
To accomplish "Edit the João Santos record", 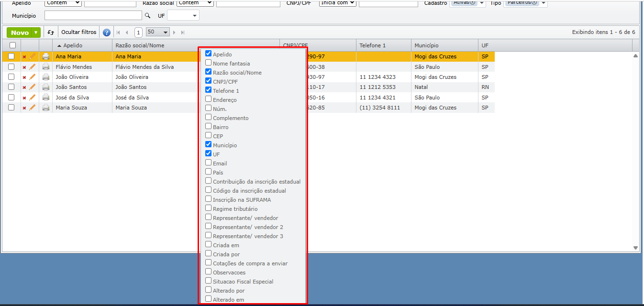I will click(33, 87).
